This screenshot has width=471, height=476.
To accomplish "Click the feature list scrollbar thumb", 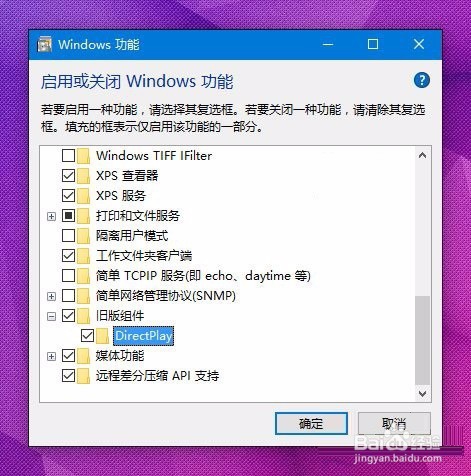I will pos(422,340).
